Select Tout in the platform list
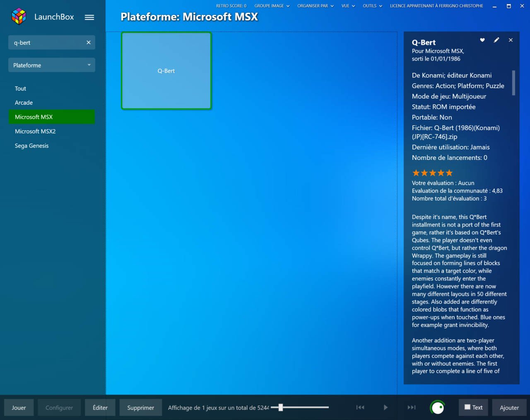The image size is (530, 420). pos(52,89)
